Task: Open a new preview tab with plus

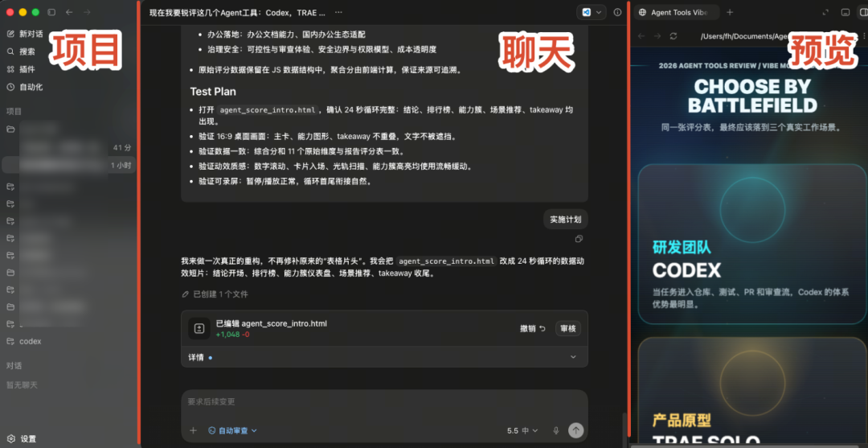Action: pos(730,12)
